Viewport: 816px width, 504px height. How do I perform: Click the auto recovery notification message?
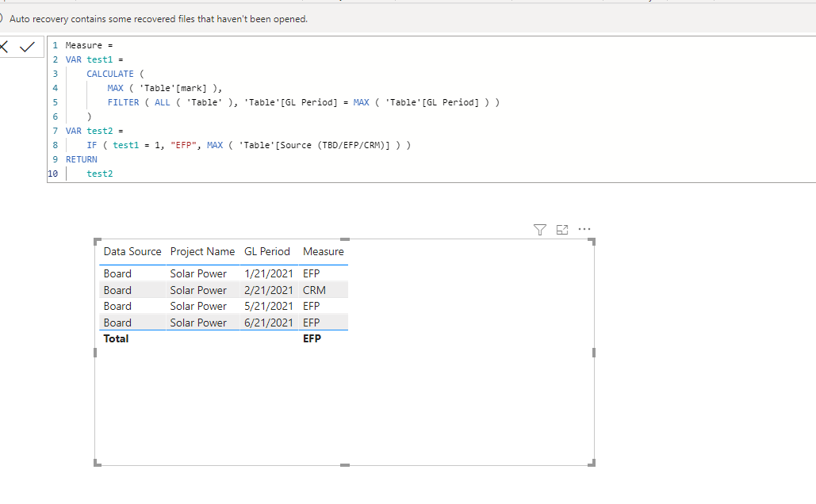(159, 19)
